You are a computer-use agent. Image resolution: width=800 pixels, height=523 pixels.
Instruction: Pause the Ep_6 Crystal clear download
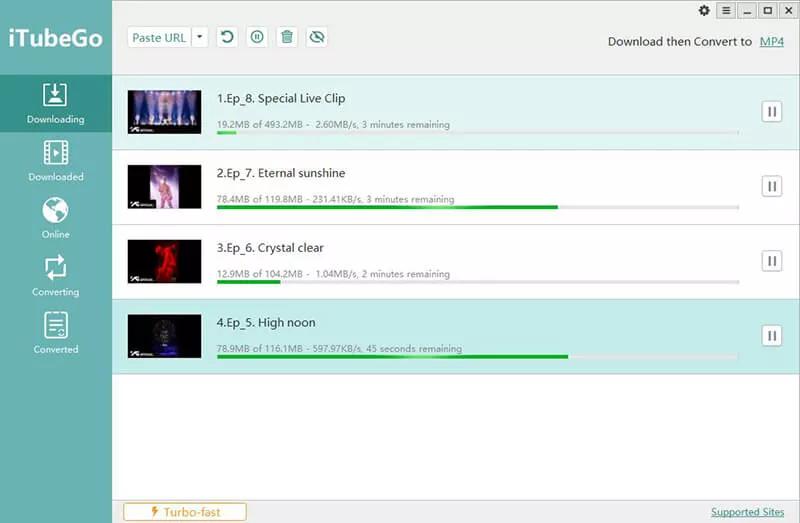click(772, 261)
